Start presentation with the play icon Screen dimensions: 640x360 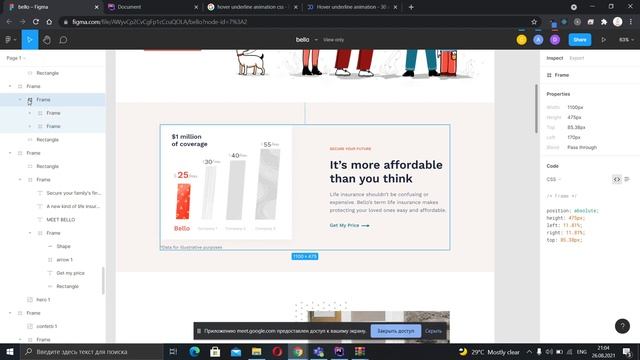[603, 40]
